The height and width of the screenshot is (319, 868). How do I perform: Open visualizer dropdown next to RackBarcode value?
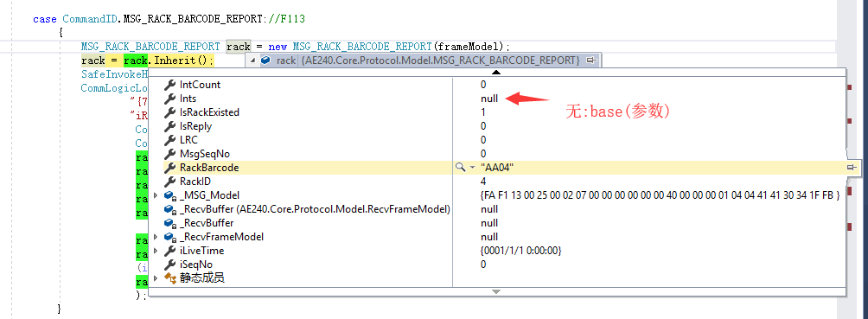coord(472,167)
